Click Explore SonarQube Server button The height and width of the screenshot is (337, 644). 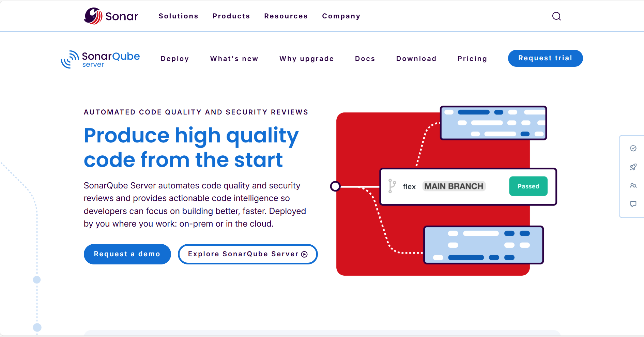[248, 254]
